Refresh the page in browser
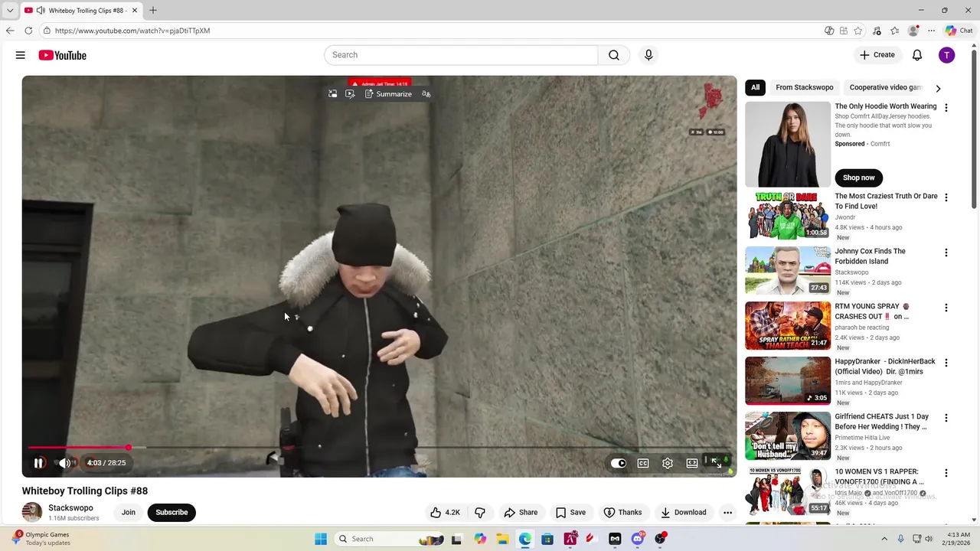Viewport: 980px width, 551px height. (x=28, y=31)
